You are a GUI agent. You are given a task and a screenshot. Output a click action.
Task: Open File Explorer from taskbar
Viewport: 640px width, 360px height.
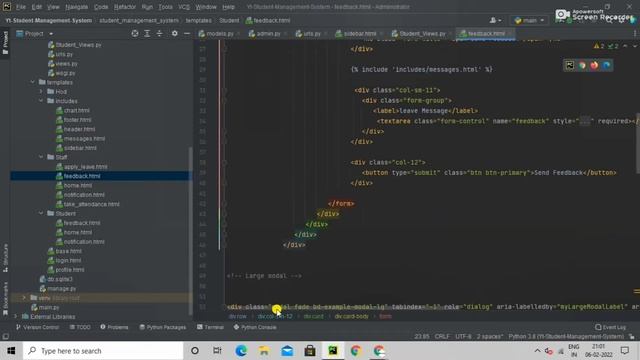tap(264, 351)
